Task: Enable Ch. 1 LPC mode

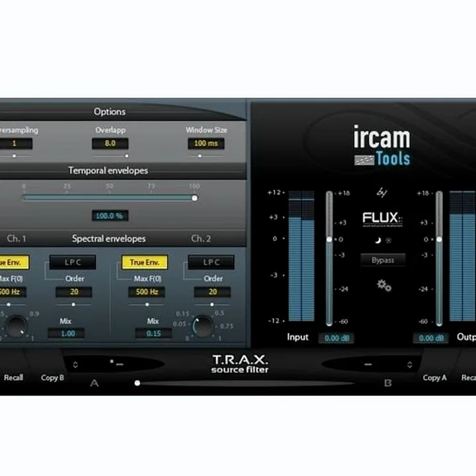Action: (x=73, y=262)
